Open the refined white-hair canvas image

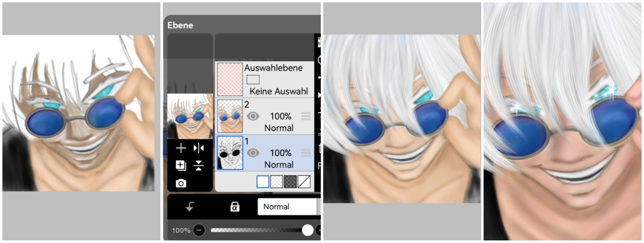click(402, 119)
